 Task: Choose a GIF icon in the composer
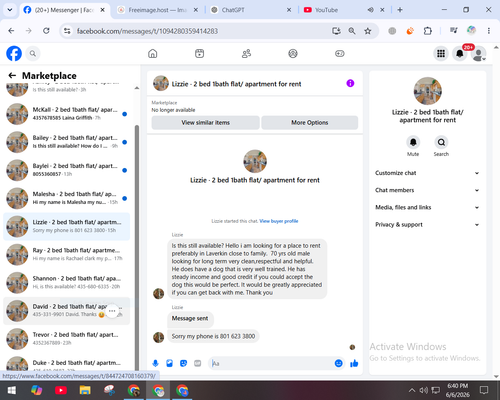(198, 363)
